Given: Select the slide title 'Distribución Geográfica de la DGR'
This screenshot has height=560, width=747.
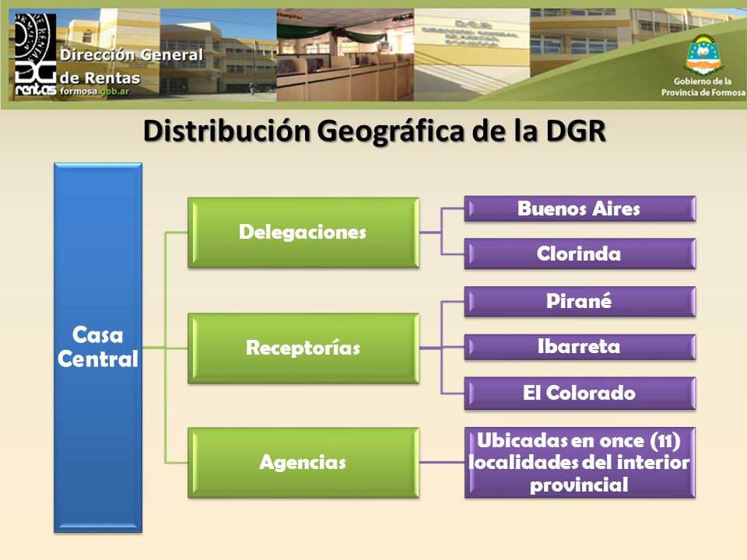Looking at the screenshot, I should 374,131.
